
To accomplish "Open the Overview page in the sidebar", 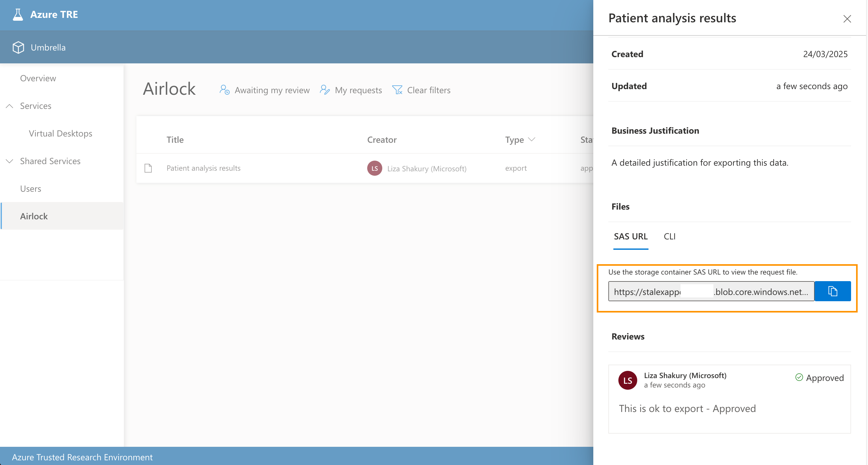I will (38, 78).
